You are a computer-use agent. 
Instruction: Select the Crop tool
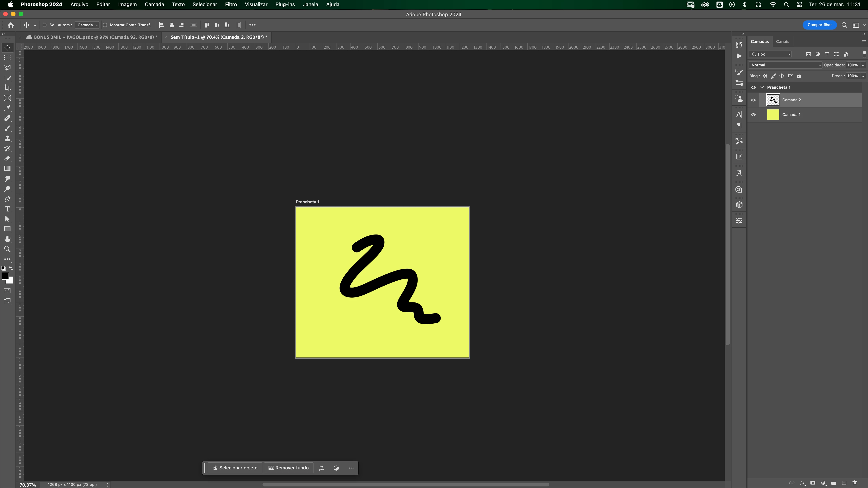[7, 88]
